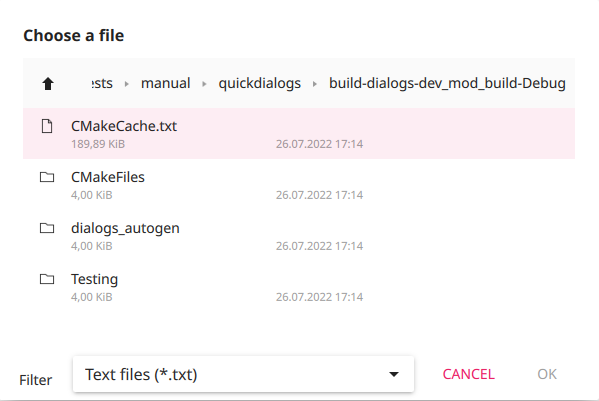The height and width of the screenshot is (401, 599).
Task: Navigate to the quickdialogs breadcrumb
Action: [259, 83]
